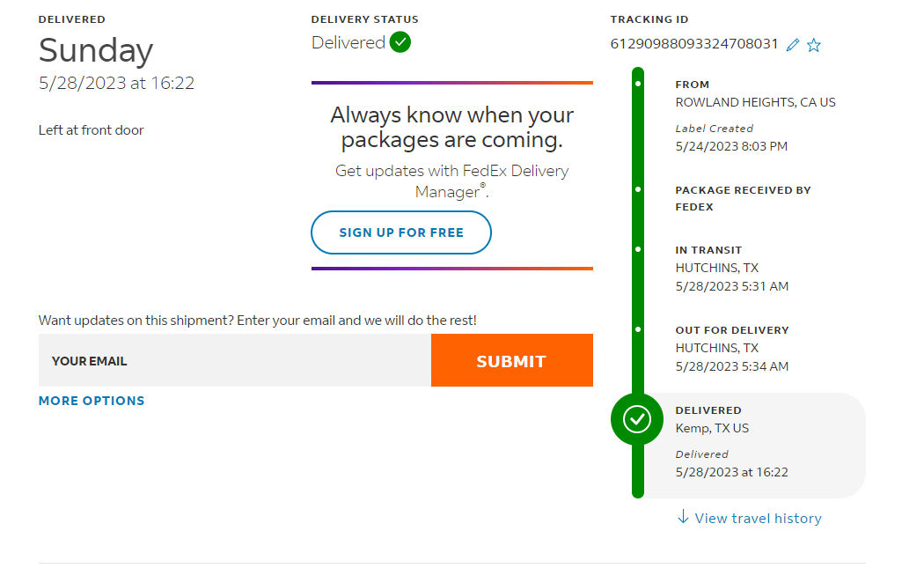Click the timeline dot for Label Created
Image resolution: width=924 pixels, height=568 pixels.
pos(638,85)
